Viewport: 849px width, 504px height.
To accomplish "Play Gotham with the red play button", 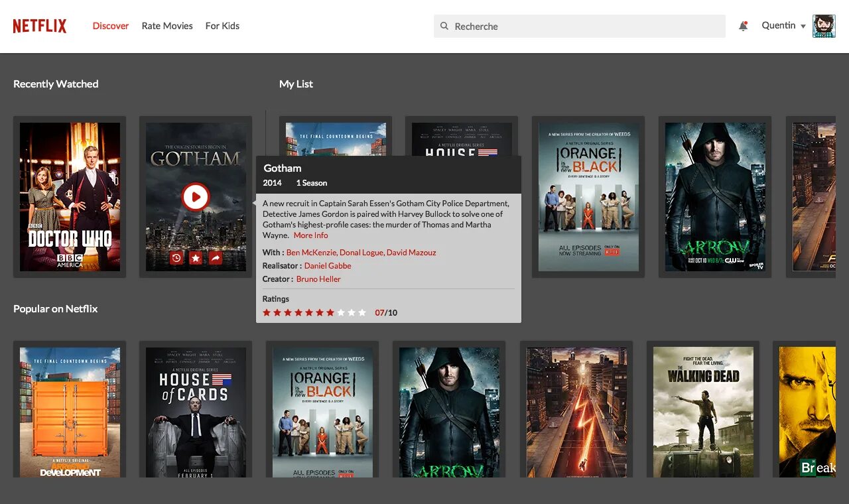I will 196,197.
